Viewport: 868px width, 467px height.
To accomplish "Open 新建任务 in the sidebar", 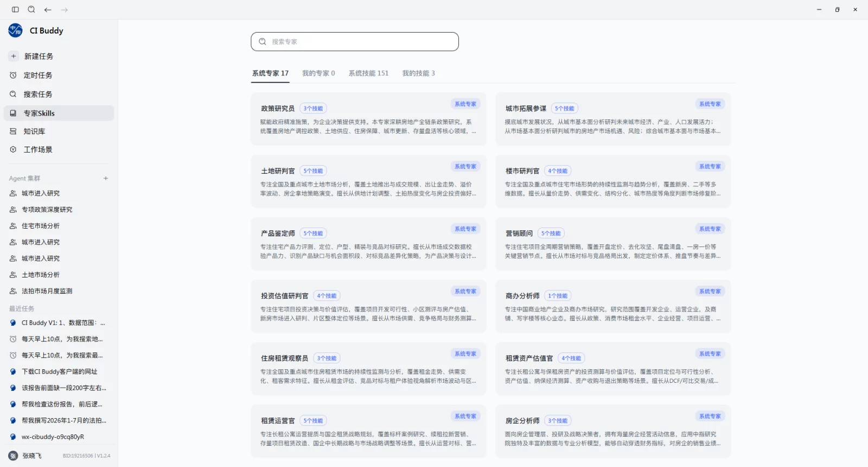I will [59, 56].
